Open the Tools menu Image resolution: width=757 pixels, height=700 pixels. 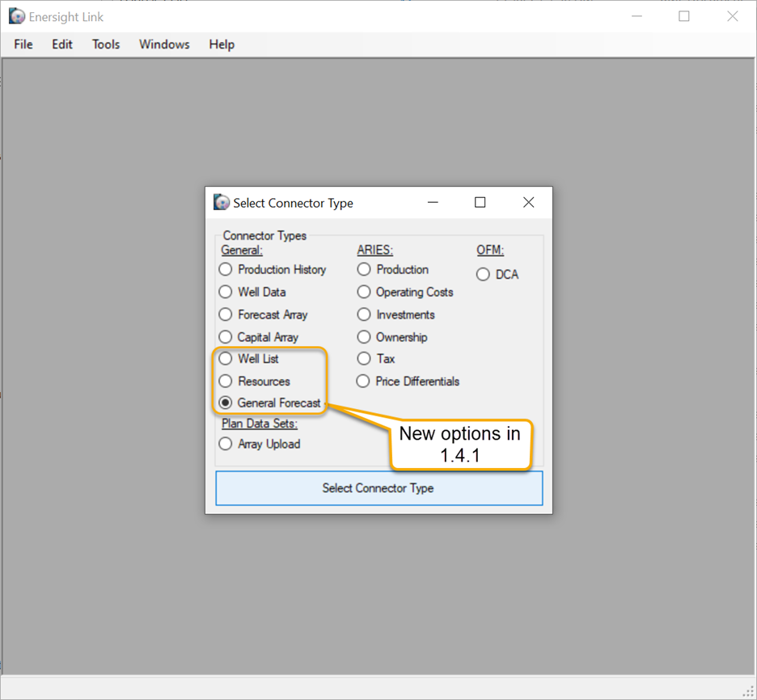pyautogui.click(x=105, y=44)
